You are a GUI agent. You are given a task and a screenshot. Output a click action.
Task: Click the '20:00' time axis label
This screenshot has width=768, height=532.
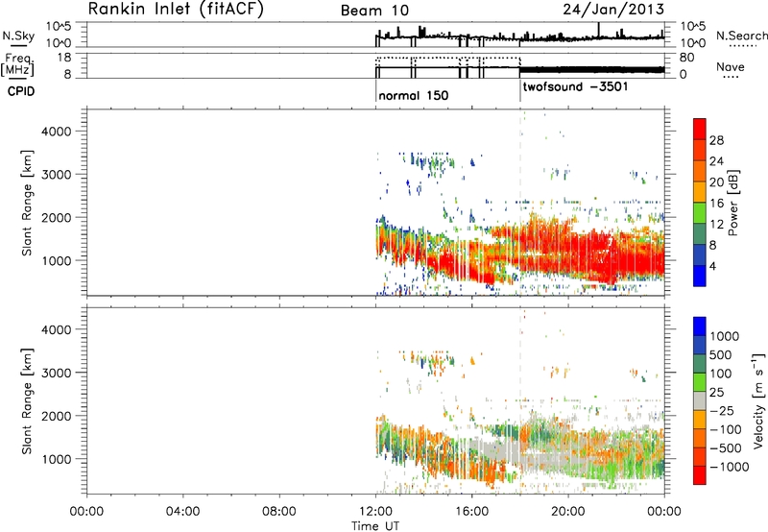pos(567,512)
